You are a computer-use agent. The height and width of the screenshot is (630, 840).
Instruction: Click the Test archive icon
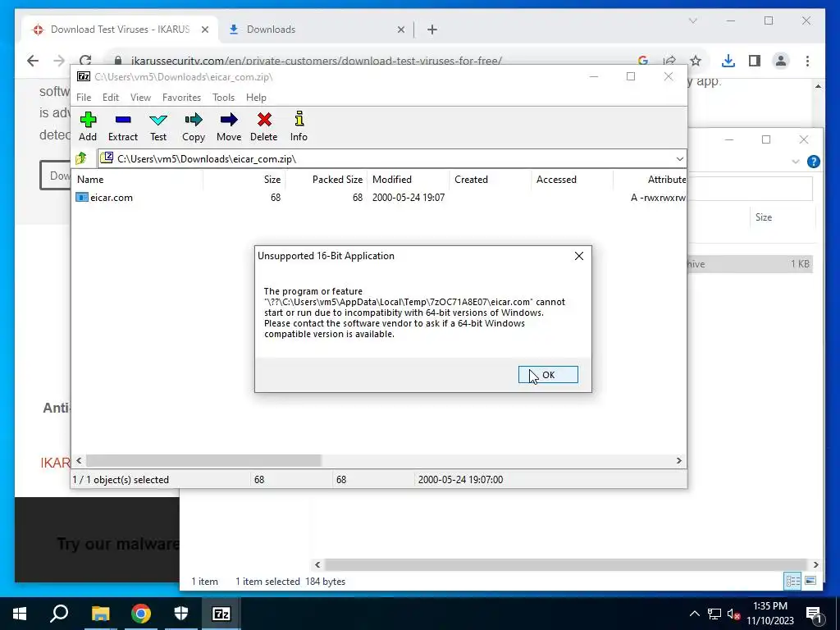158,120
